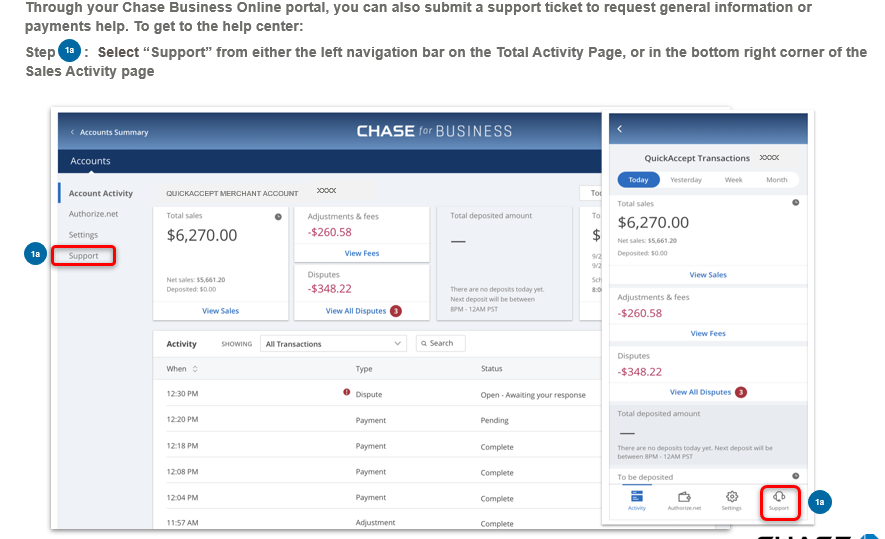Click the red alert icon beside Dispute
Screen dimensions: 885x539
(347, 392)
